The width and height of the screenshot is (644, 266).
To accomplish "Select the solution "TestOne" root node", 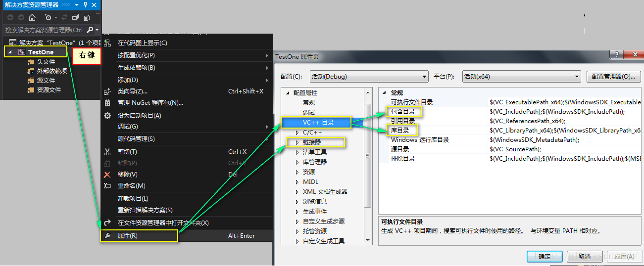I will pyautogui.click(x=54, y=43).
